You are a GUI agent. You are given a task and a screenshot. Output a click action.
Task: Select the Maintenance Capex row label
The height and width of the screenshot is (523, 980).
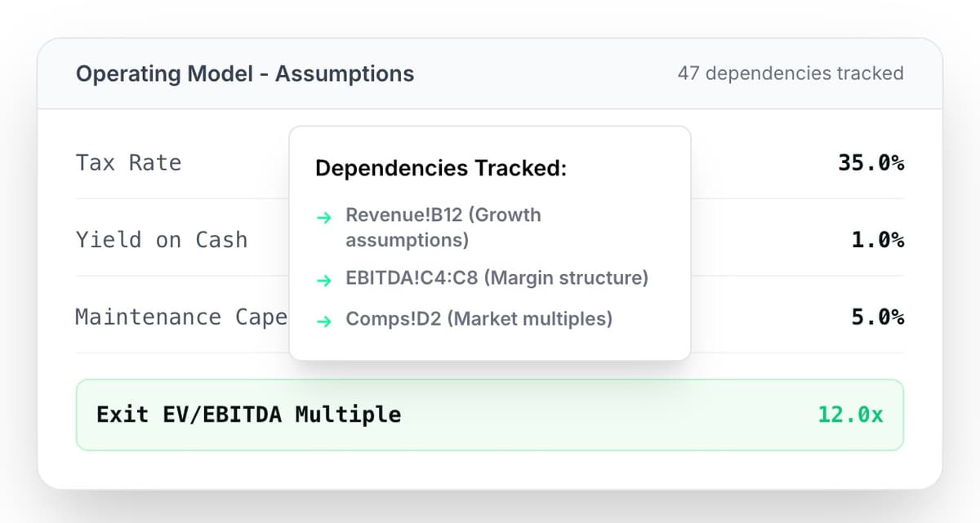180,317
